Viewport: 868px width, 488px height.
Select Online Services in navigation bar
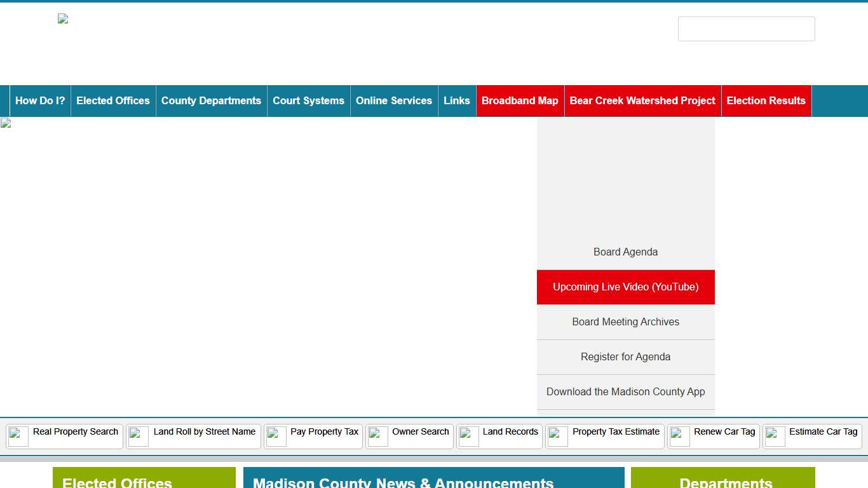tap(394, 101)
